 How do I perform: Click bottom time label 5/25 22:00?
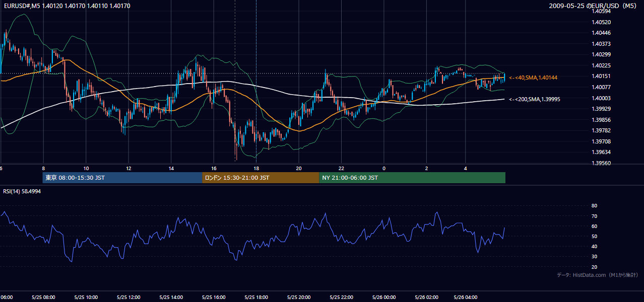coord(341,297)
